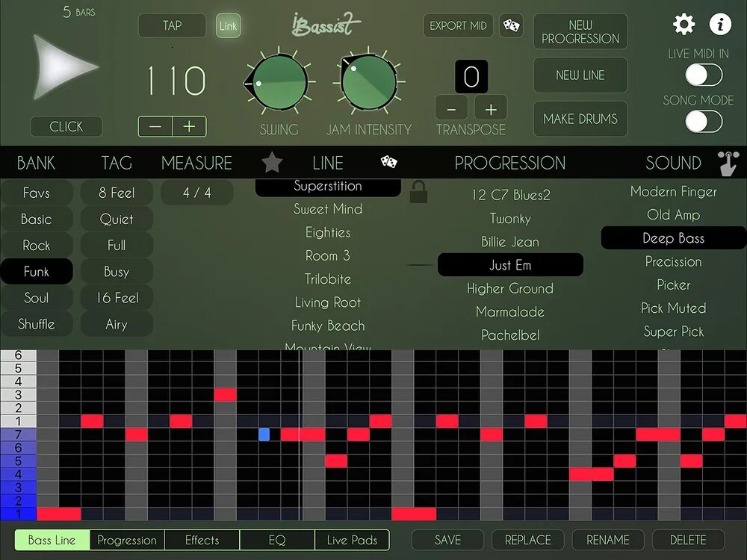
Task: Click the Swing knob
Action: [x=279, y=83]
